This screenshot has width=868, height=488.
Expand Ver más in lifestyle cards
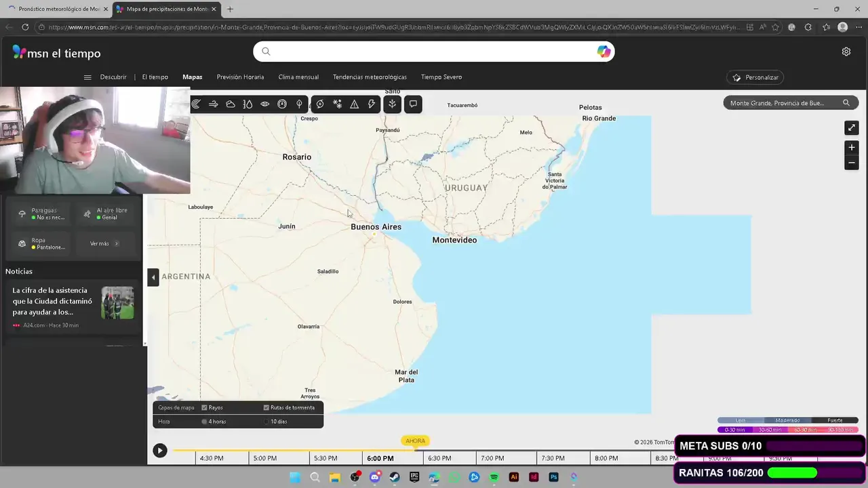104,243
